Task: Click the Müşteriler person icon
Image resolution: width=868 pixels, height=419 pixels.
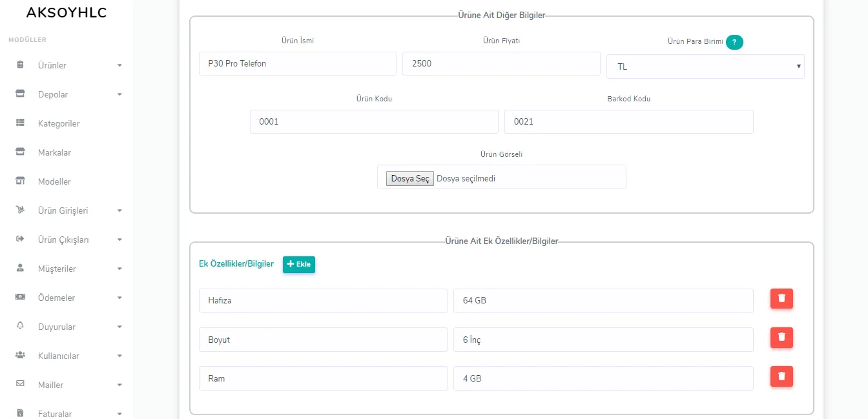Action: 20,268
